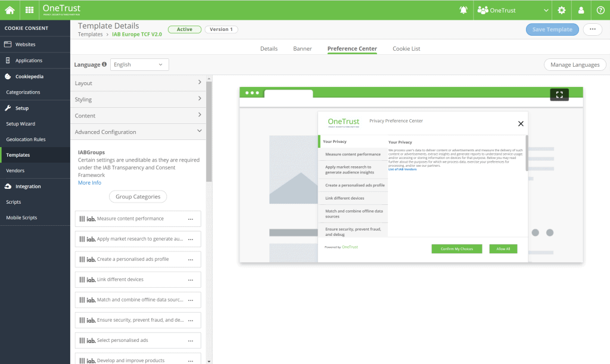Viewport: 610px width, 364px height.
Task: Click the Templates breadcrumb link
Action: pyautogui.click(x=91, y=34)
